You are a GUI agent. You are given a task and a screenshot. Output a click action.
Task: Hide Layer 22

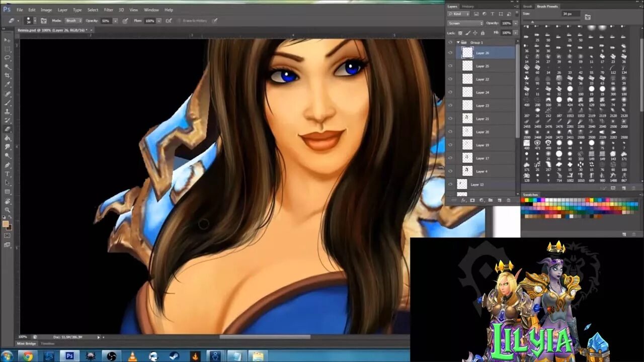click(x=450, y=79)
